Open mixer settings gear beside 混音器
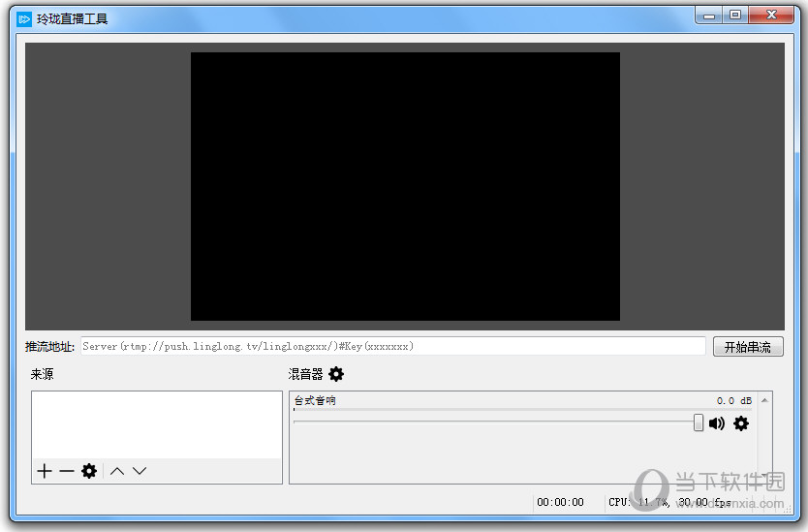Image resolution: width=808 pixels, height=532 pixels. (x=336, y=374)
